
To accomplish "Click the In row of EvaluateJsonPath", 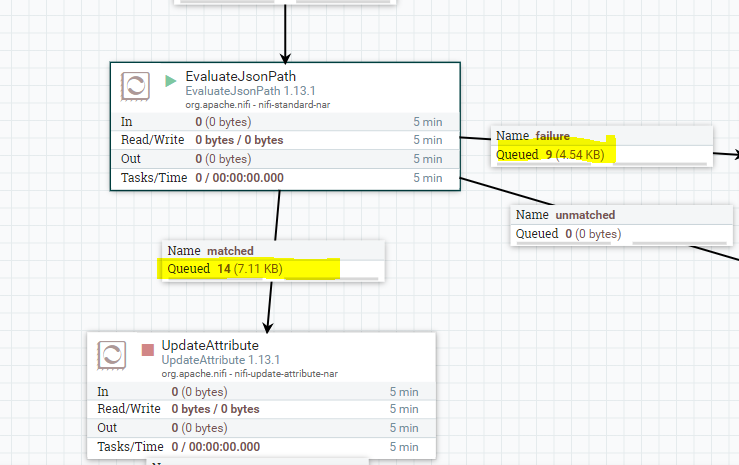I will tap(285, 122).
